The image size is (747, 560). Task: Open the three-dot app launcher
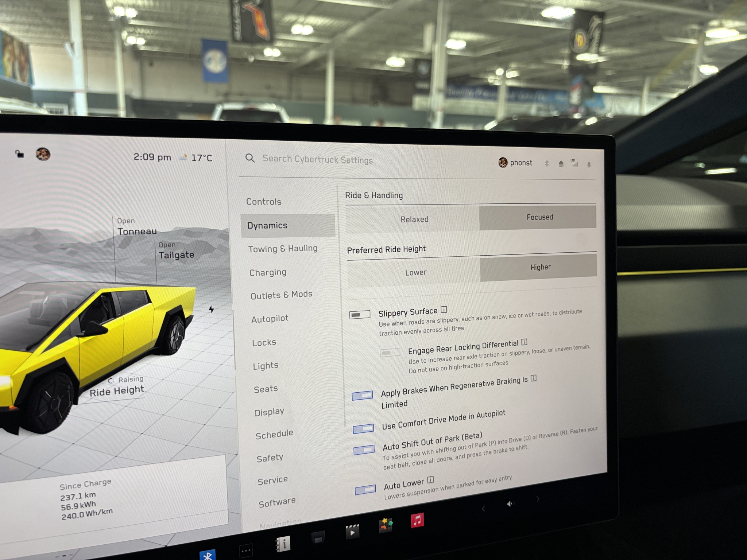[245, 551]
